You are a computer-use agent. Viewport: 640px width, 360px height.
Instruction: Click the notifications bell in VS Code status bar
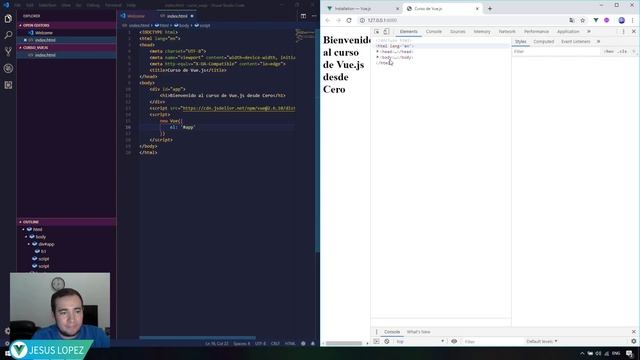[313, 344]
